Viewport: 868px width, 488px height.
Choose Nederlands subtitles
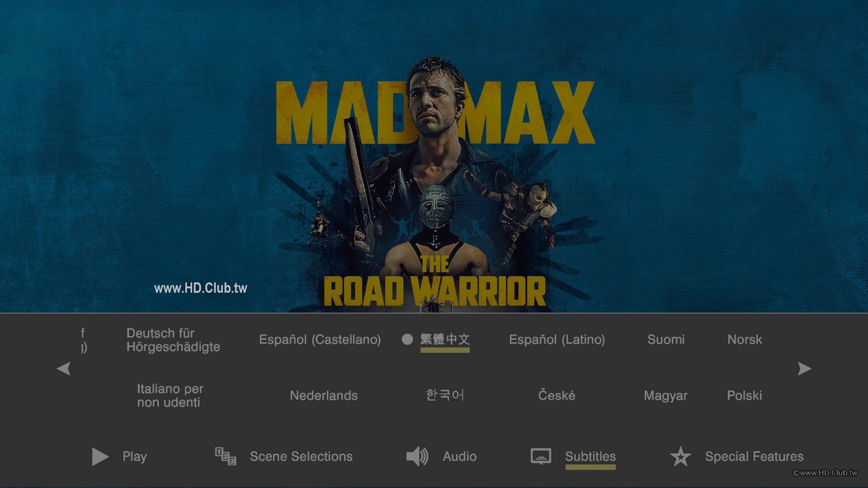[x=323, y=395]
